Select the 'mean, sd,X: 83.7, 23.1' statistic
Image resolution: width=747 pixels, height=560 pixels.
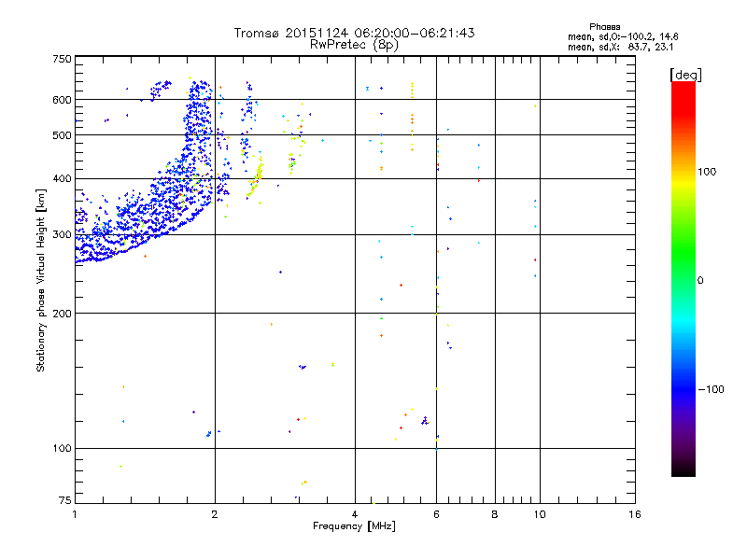click(620, 47)
